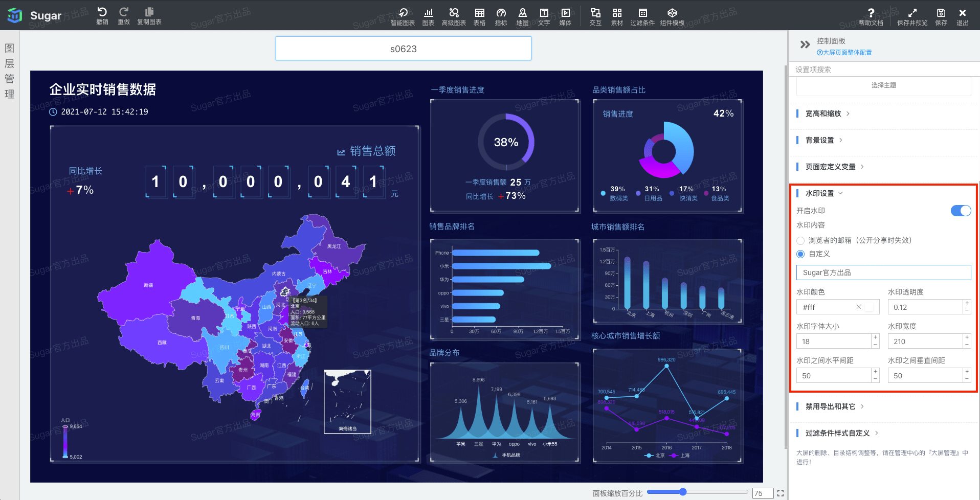Open 帮助文档 help documentation
Image resolution: width=980 pixels, height=500 pixels.
click(x=871, y=16)
